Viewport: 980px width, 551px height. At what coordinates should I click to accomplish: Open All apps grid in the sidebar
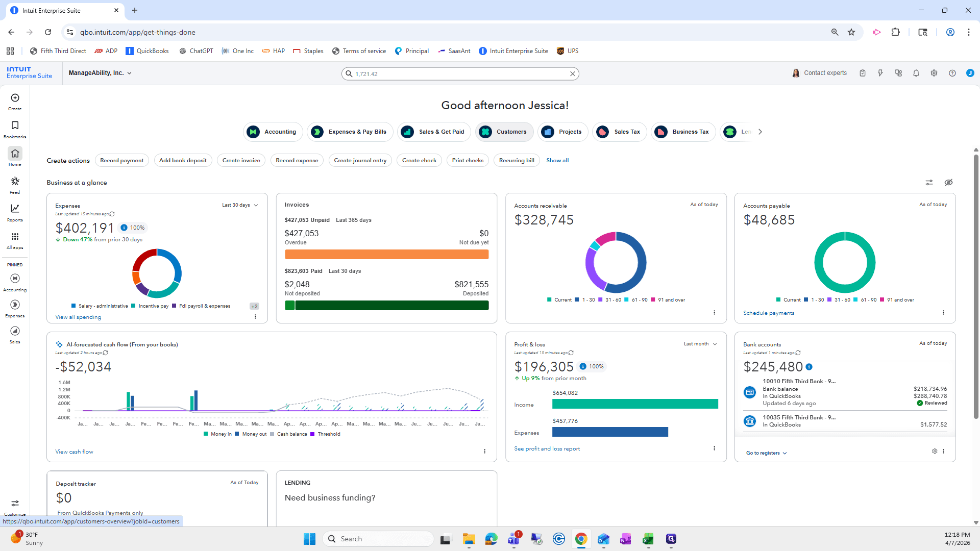15,241
